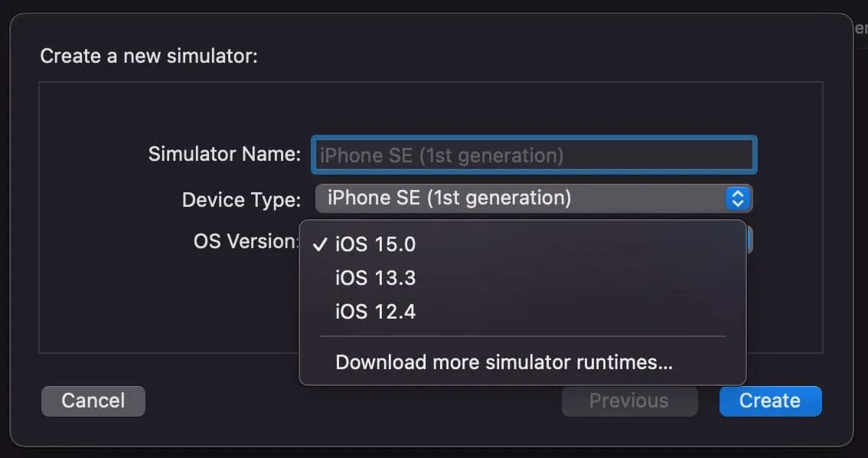Click the "Create a new simulator:" heading
This screenshot has width=868, height=458.
(x=148, y=56)
